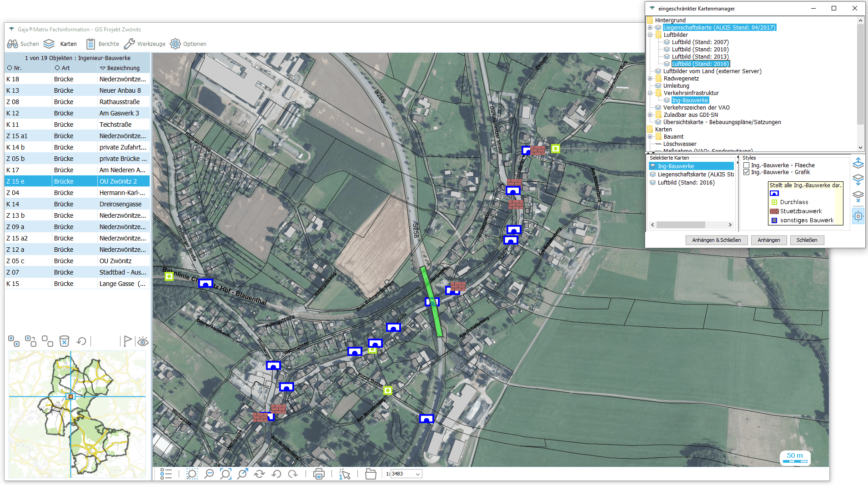Open the map scale dropdown
Image resolution: width=868 pixels, height=485 pixels.
click(x=418, y=474)
